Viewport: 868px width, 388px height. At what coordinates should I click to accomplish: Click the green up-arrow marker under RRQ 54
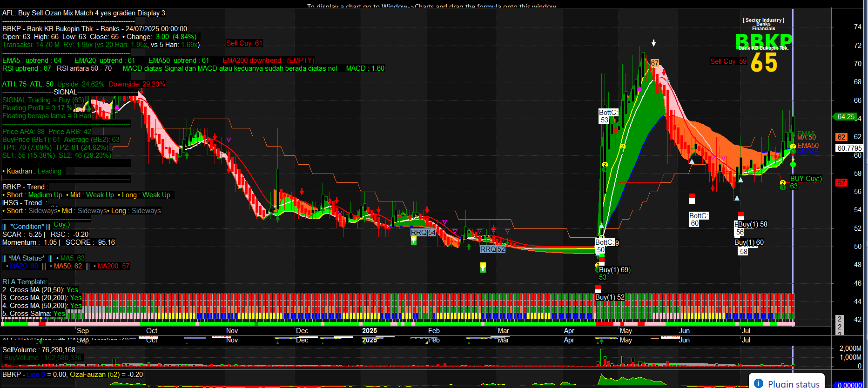413,241
